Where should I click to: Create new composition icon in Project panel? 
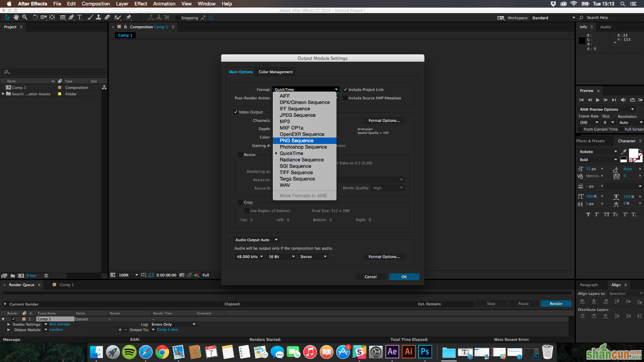coord(21,276)
